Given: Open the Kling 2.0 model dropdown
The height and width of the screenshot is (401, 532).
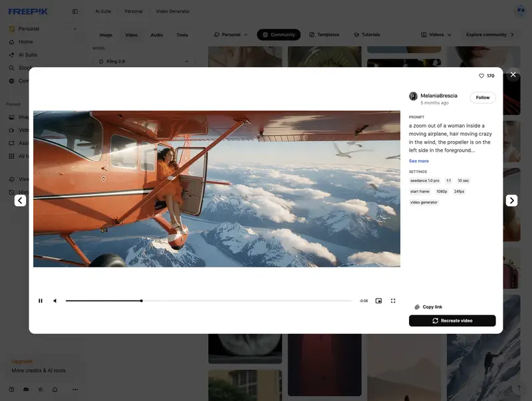Looking at the screenshot, I should [143, 61].
